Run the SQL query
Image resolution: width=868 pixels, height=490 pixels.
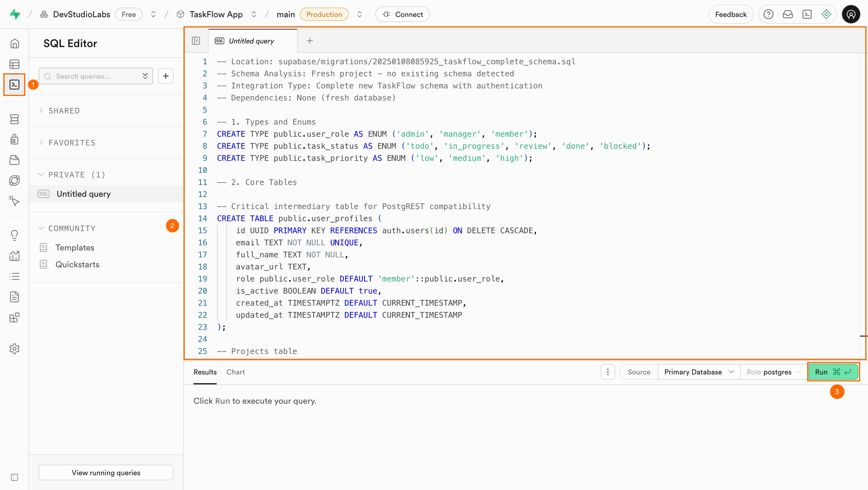(832, 372)
